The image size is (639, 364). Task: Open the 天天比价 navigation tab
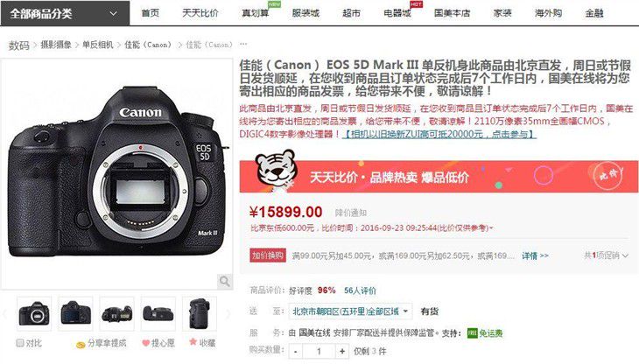tap(200, 13)
